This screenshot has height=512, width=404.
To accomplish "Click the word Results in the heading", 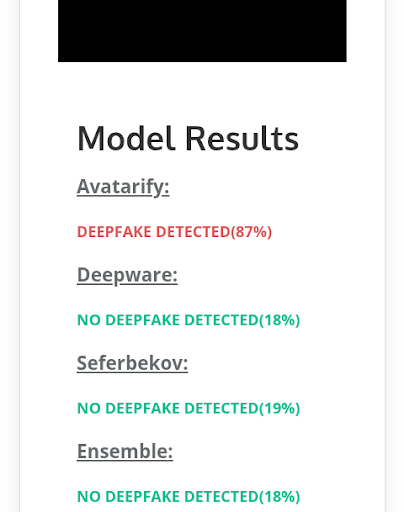I will coord(242,138).
